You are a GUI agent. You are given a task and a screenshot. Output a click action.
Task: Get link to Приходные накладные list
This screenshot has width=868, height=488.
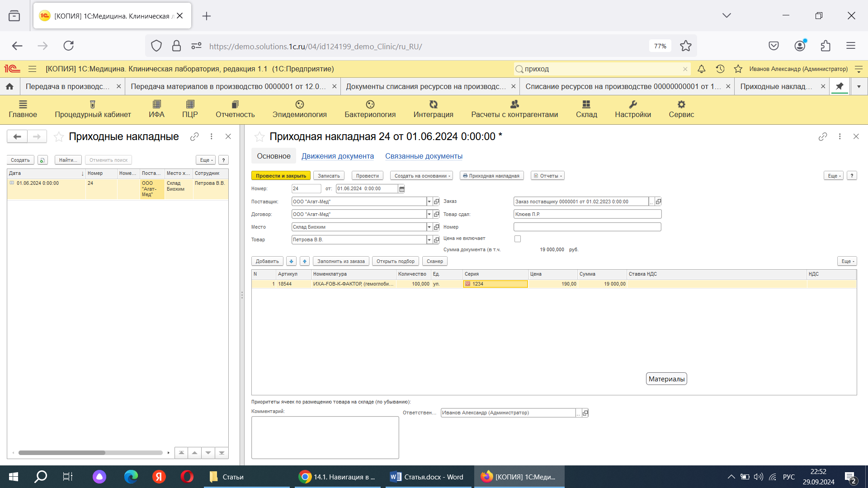(194, 136)
